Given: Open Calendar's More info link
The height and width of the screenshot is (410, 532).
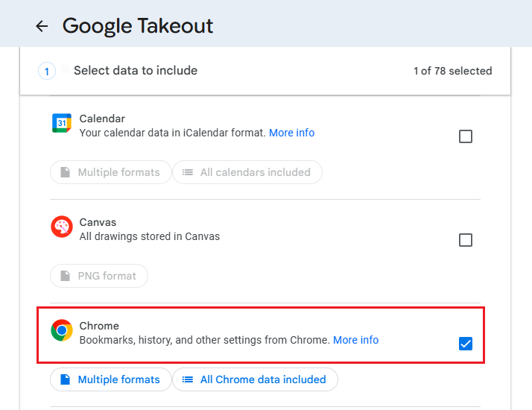Looking at the screenshot, I should click(x=291, y=133).
